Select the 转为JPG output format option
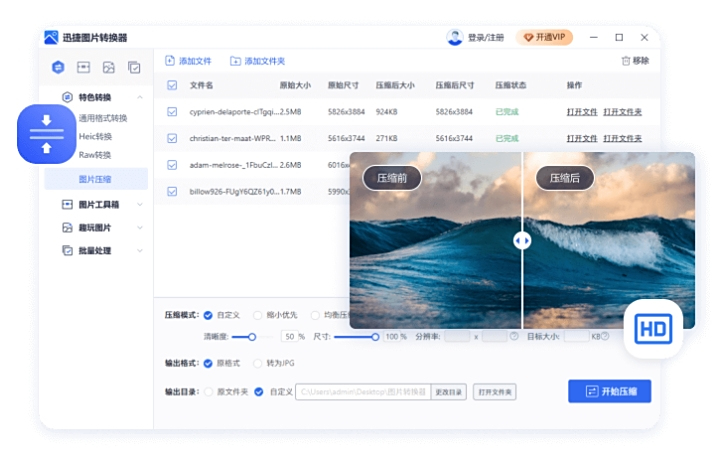The image size is (724, 474). point(258,363)
